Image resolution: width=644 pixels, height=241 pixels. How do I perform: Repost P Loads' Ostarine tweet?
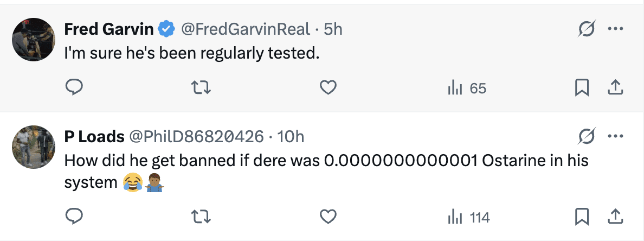(x=201, y=217)
